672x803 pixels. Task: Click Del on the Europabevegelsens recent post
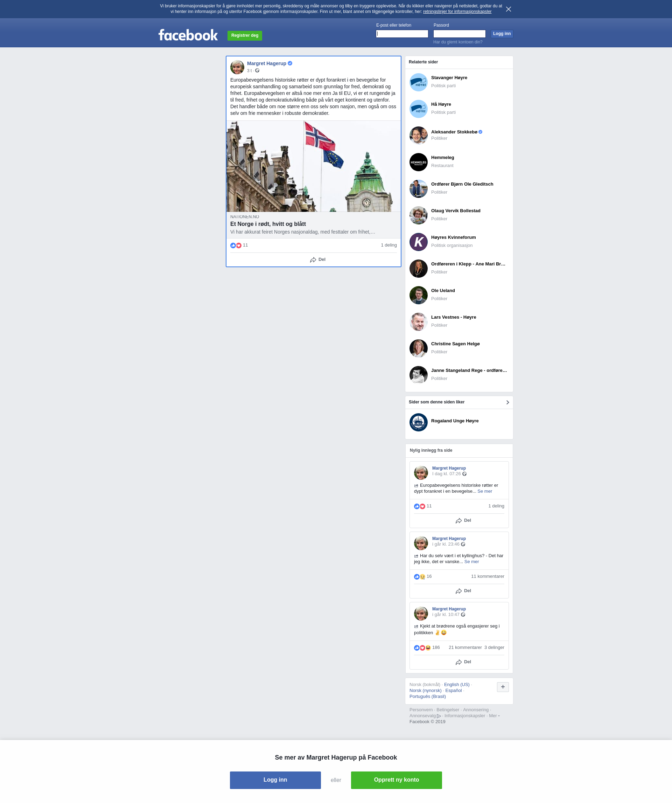(x=463, y=521)
